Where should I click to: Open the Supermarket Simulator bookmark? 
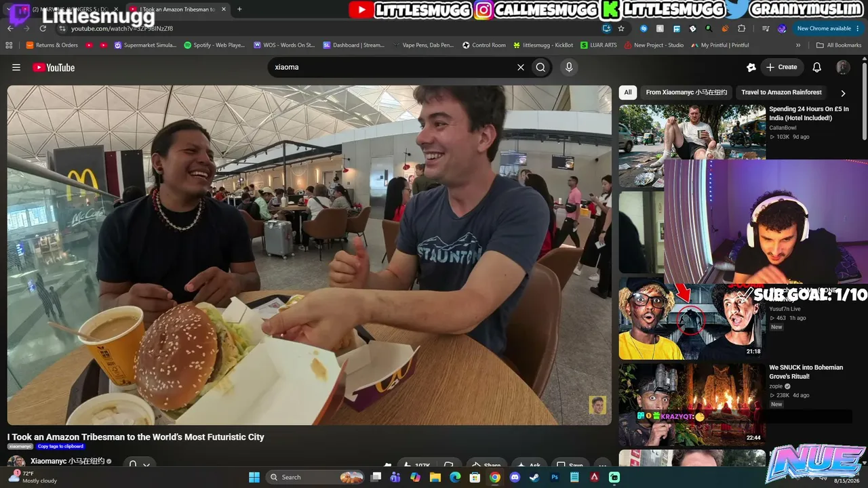pyautogui.click(x=144, y=45)
